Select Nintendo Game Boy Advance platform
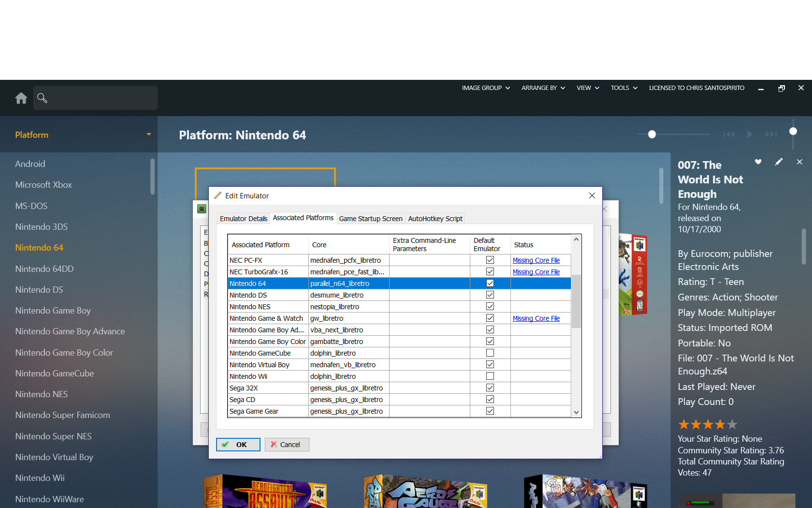The width and height of the screenshot is (812, 508). (70, 331)
